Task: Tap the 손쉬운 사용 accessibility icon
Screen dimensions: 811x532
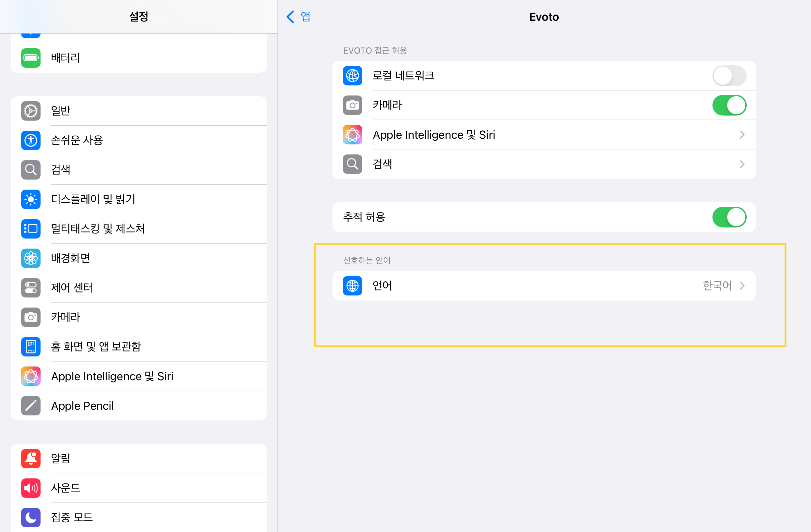Action: [x=31, y=140]
